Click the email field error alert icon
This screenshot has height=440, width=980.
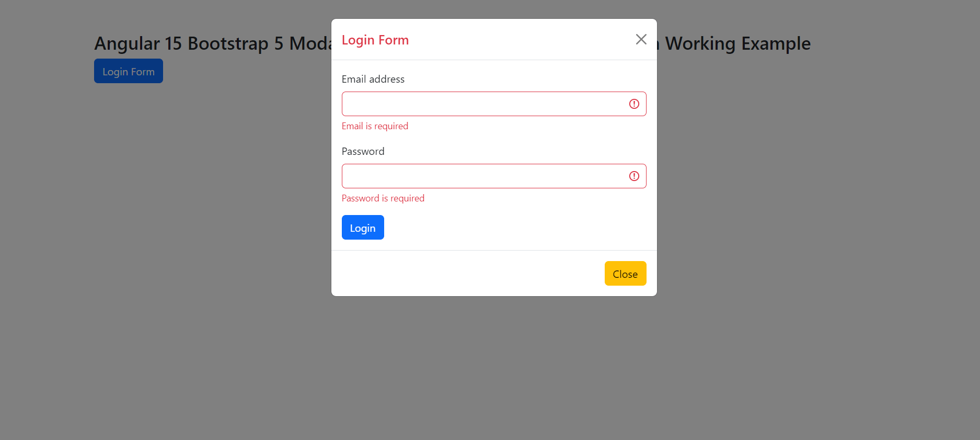click(634, 104)
